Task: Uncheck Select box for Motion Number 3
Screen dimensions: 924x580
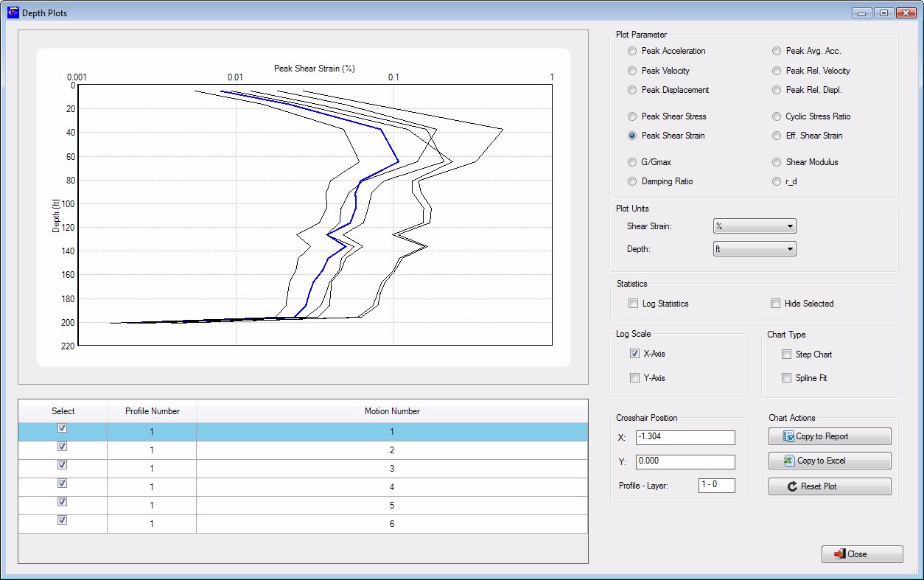Action: [63, 465]
